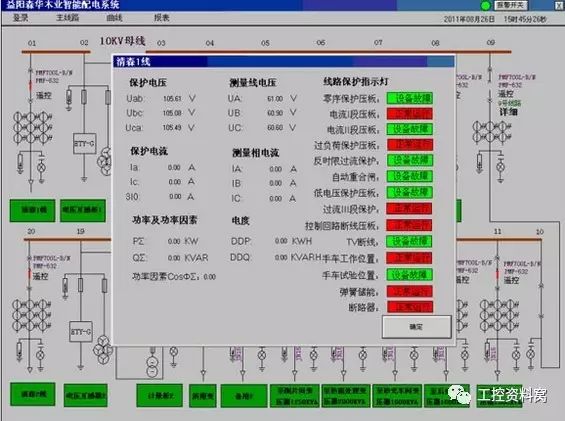Open the 曲线 menu
This screenshot has width=565, height=421.
tap(115, 18)
